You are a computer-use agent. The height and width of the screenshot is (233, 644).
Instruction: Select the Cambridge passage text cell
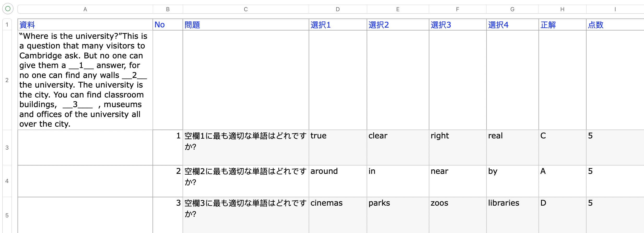click(85, 80)
